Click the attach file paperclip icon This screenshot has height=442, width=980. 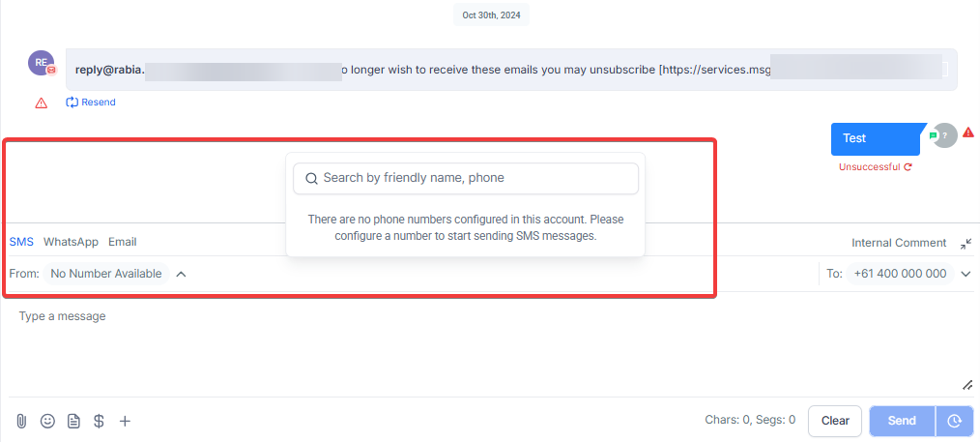coord(21,421)
